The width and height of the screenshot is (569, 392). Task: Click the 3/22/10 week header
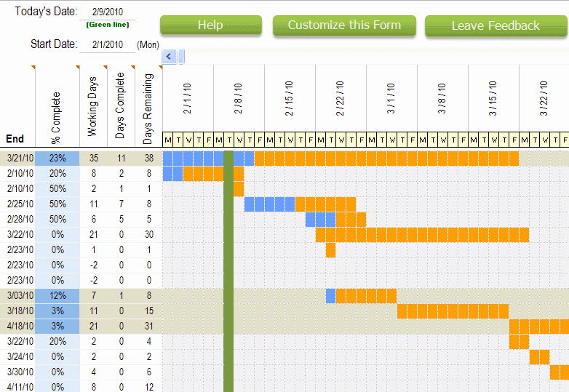point(544,98)
